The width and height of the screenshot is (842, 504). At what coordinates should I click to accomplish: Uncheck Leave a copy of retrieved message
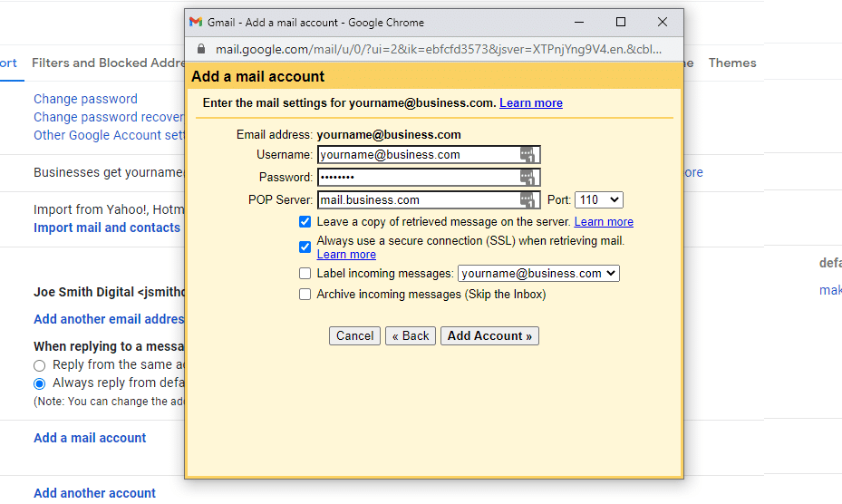(x=305, y=222)
